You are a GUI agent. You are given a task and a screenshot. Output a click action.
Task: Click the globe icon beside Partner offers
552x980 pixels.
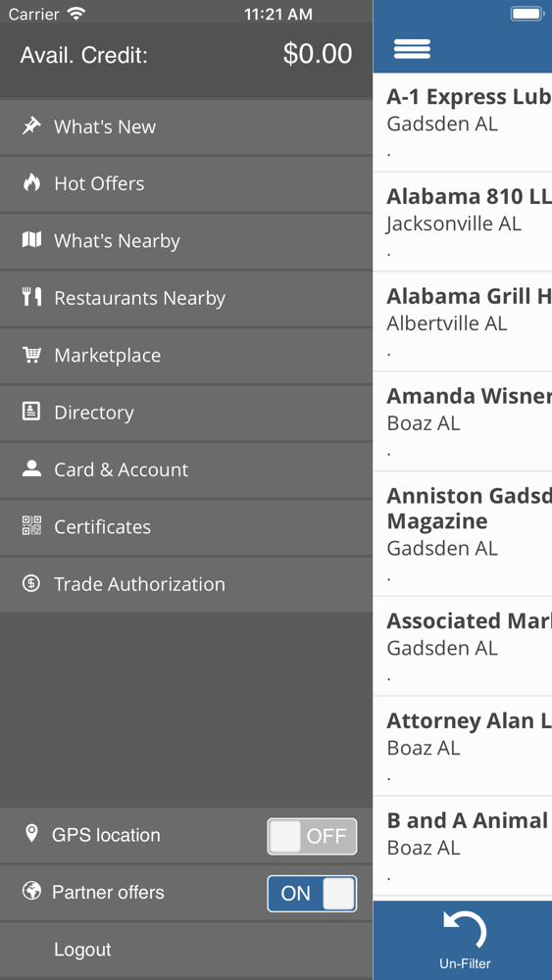pos(31,891)
